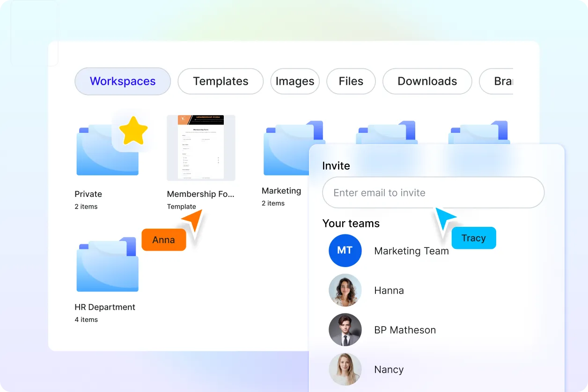Click the partially visible Brand tab
This screenshot has width=588, height=392.
click(500, 81)
